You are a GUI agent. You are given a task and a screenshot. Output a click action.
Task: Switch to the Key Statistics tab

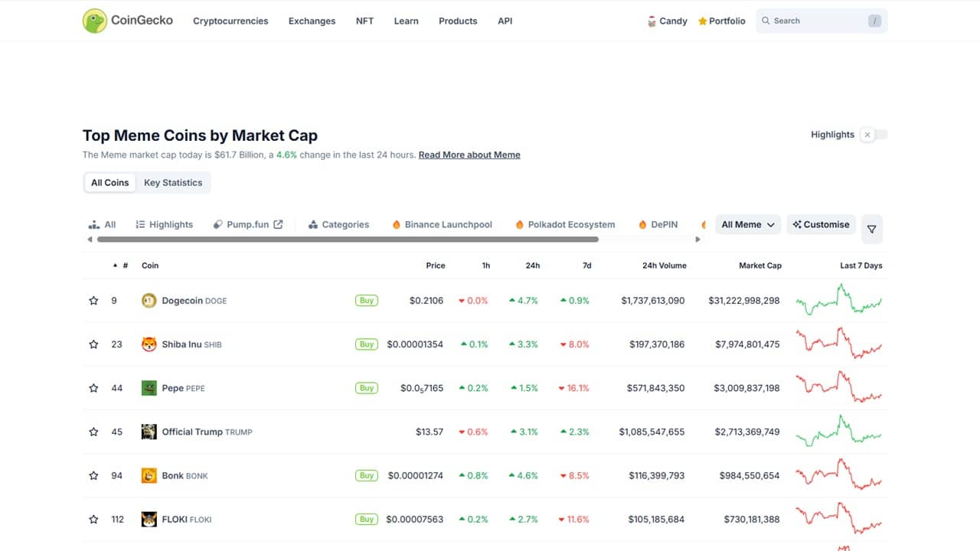point(173,183)
